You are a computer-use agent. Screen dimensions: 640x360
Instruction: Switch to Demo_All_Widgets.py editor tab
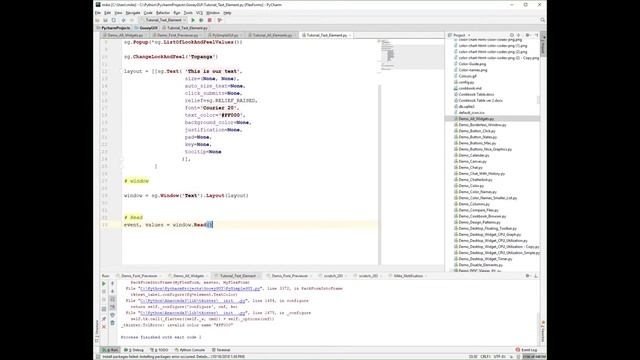(x=125, y=36)
